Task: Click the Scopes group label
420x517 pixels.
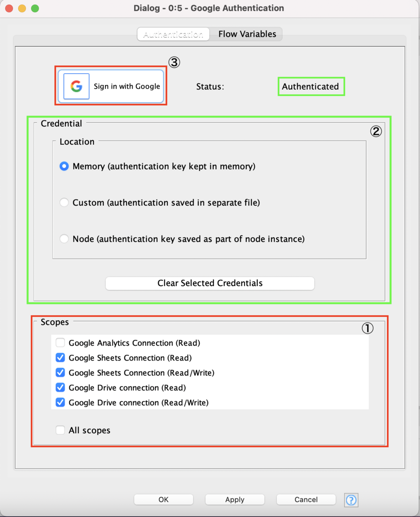Action: pyautogui.click(x=55, y=322)
